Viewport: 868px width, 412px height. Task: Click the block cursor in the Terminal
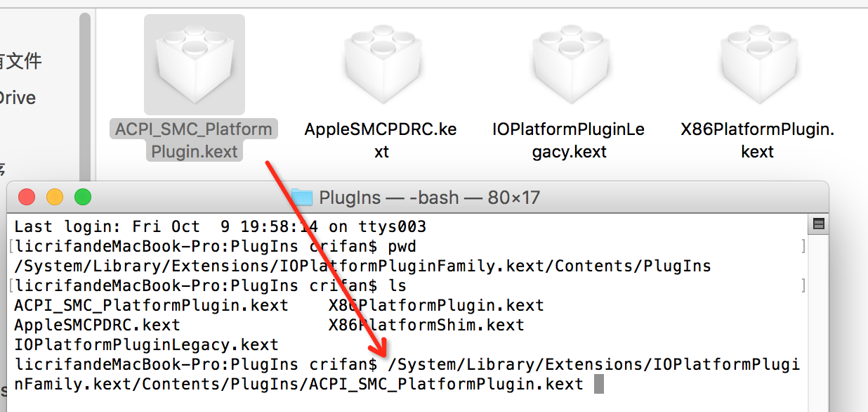[598, 384]
